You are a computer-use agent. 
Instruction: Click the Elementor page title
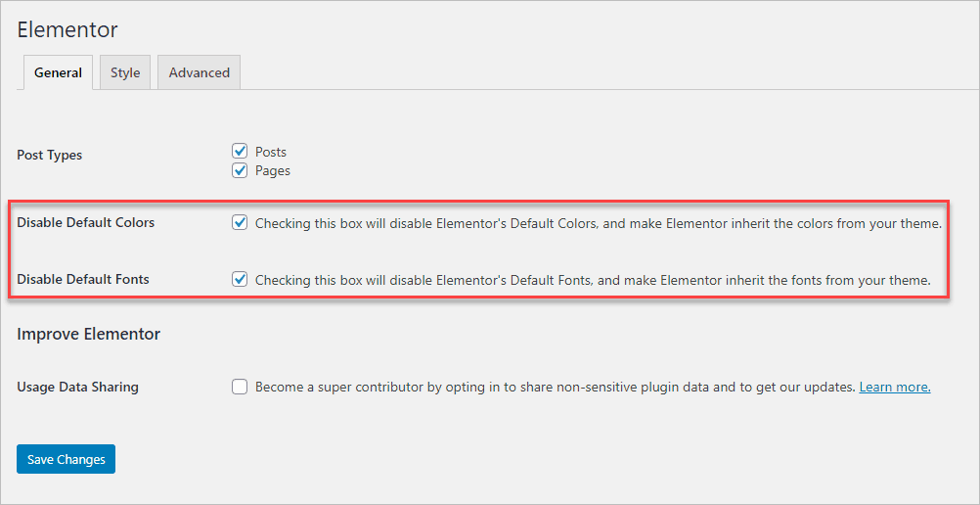tap(67, 29)
